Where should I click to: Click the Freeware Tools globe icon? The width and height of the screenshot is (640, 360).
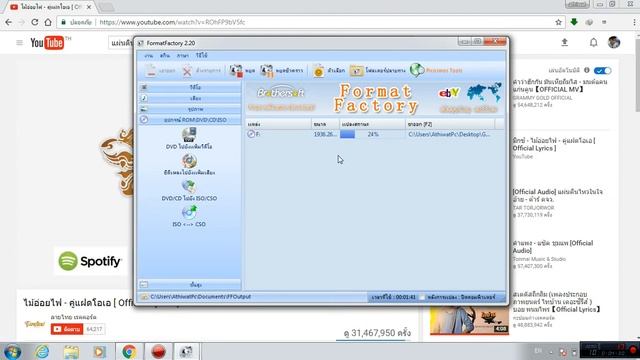tap(417, 70)
